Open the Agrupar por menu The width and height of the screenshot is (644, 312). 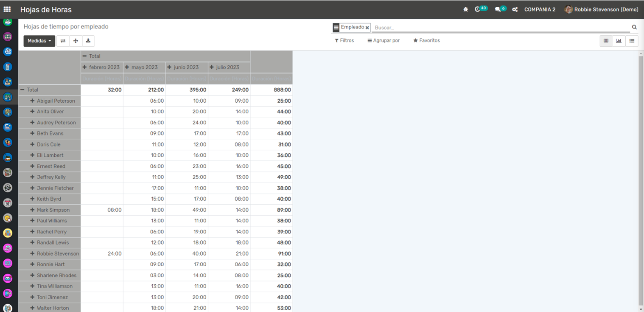point(384,40)
